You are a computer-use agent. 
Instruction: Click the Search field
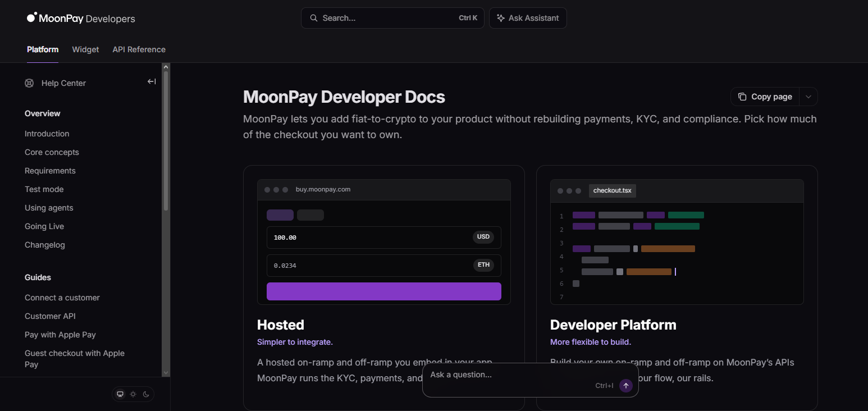tap(392, 18)
